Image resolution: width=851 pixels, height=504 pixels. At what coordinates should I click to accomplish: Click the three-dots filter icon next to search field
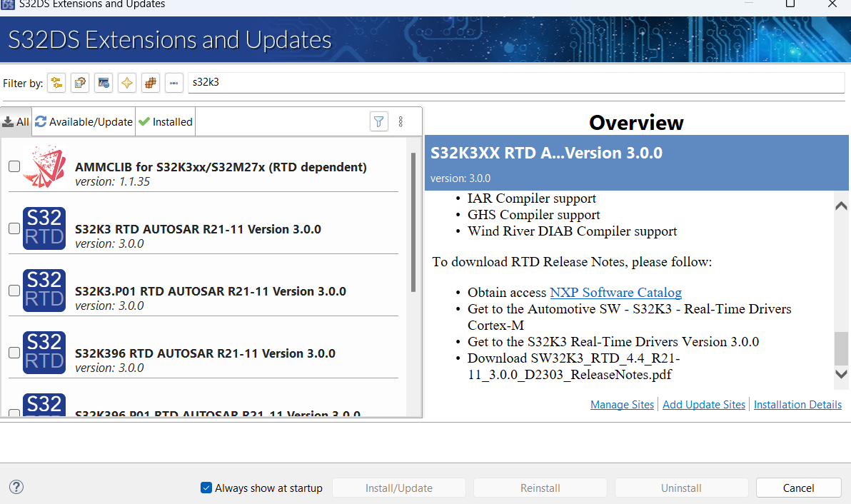pyautogui.click(x=173, y=83)
